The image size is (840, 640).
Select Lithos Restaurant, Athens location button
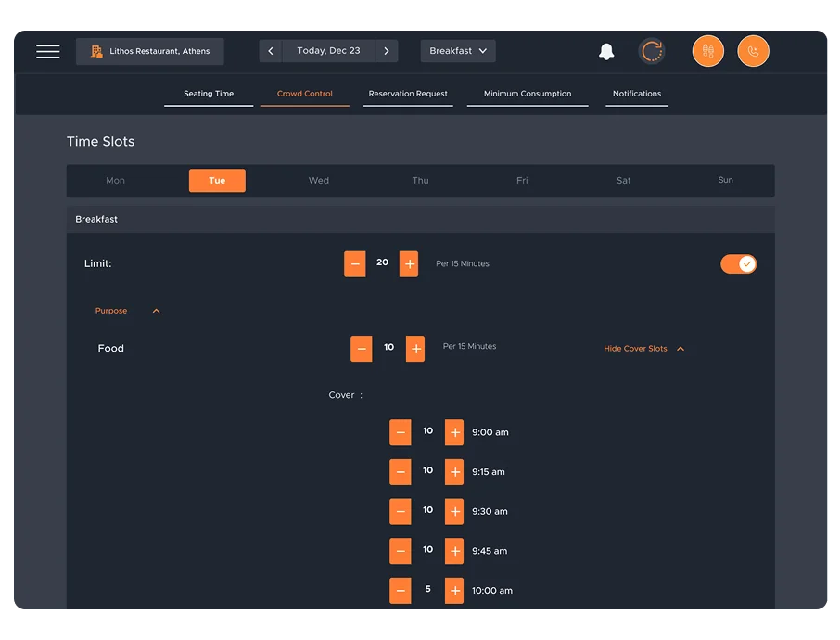coord(150,51)
